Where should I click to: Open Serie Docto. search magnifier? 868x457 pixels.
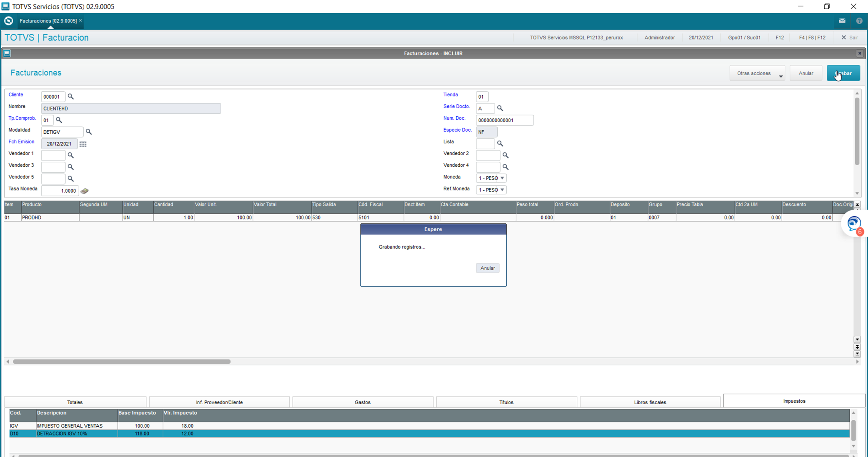pyautogui.click(x=500, y=108)
